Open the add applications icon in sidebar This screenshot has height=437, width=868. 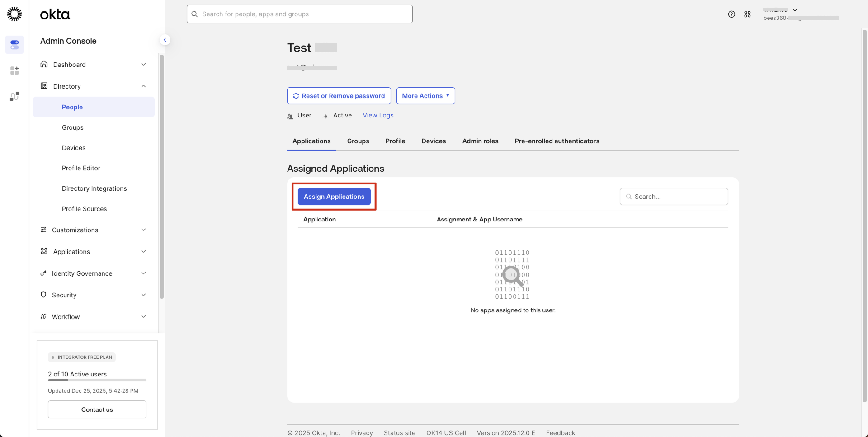coord(14,70)
